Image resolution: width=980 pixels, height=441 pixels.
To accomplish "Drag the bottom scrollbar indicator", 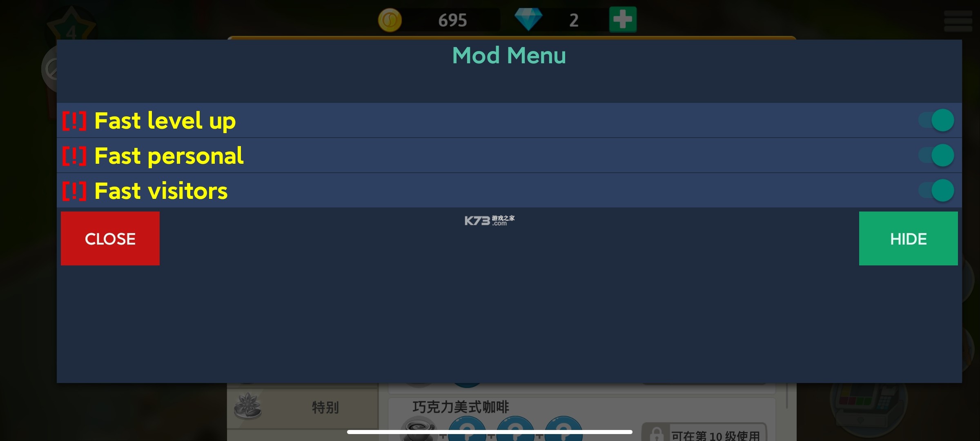I will (x=489, y=432).
